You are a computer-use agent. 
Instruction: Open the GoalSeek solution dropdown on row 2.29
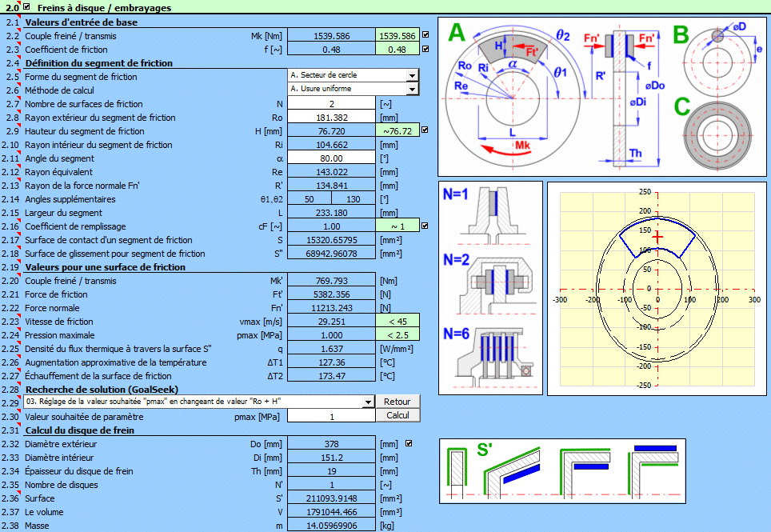click(368, 402)
